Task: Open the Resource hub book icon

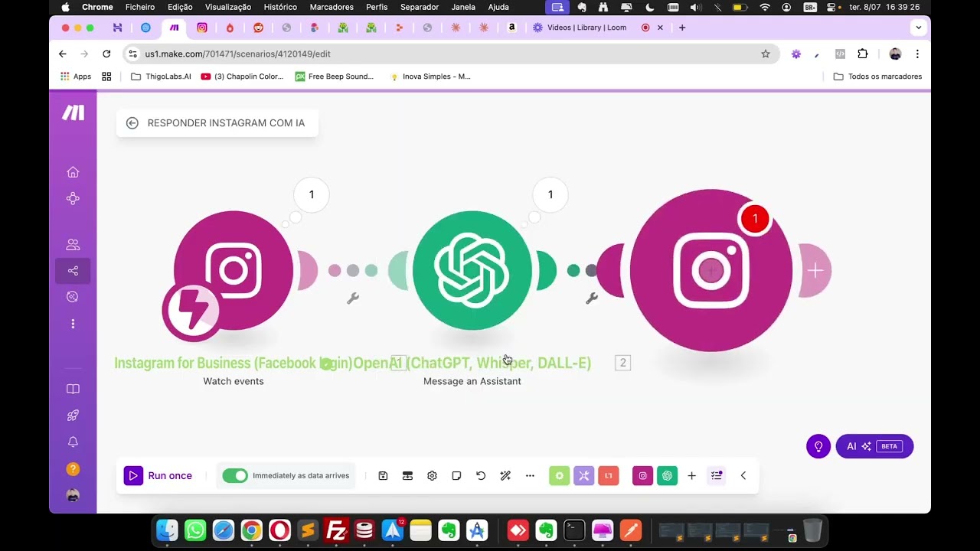Action: tap(73, 389)
